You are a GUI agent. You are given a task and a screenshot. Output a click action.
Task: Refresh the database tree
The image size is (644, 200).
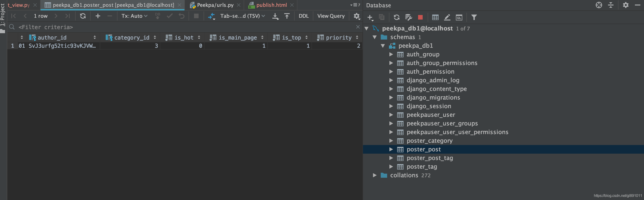click(396, 17)
